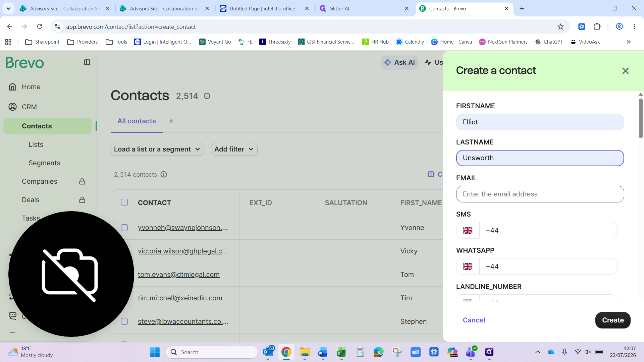Viewport: 644px width, 362px height.
Task: Open the Windows Start menu
Action: click(x=155, y=352)
